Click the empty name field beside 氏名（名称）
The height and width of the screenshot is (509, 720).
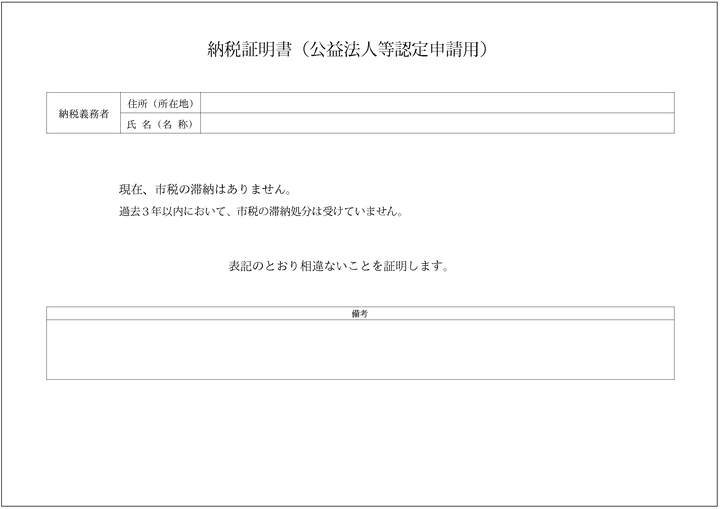pyautogui.click(x=438, y=124)
